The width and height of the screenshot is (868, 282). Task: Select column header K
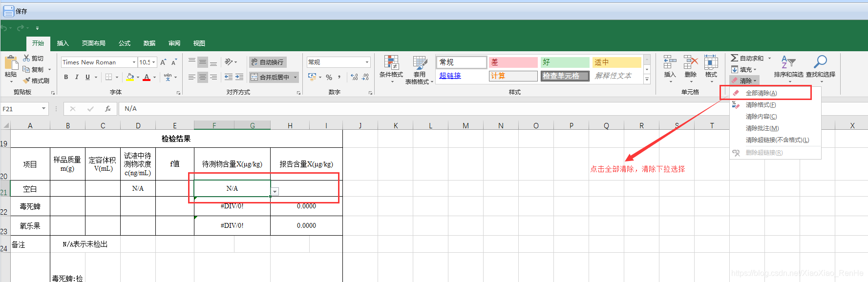coord(396,125)
